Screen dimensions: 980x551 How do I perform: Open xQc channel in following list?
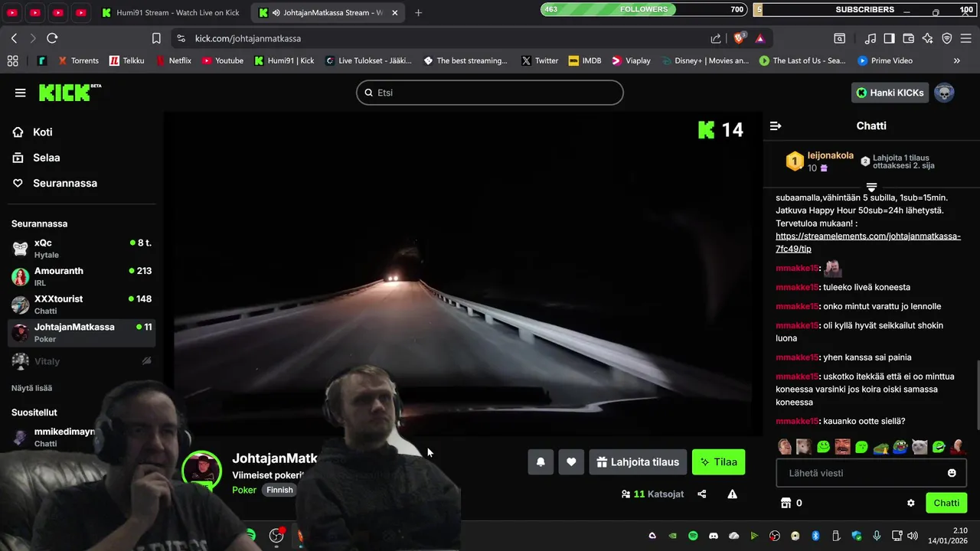pyautogui.click(x=82, y=248)
